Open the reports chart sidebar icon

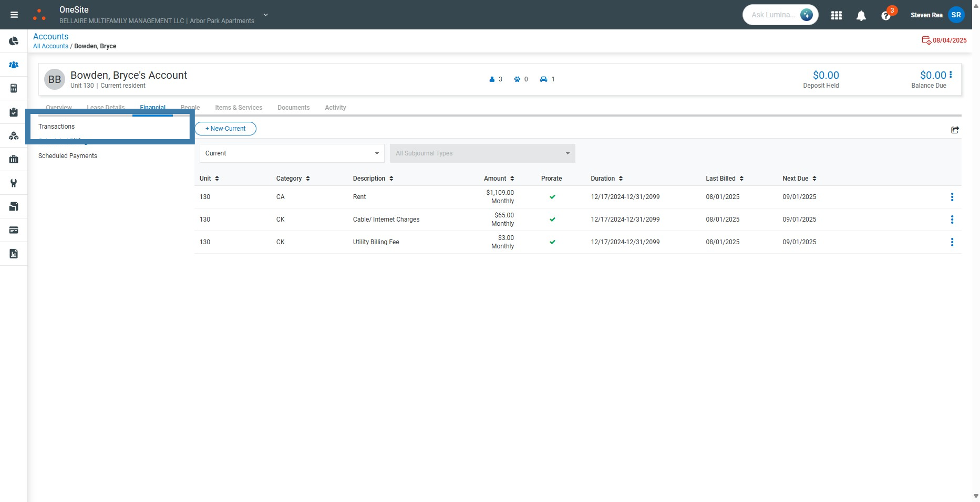(14, 254)
